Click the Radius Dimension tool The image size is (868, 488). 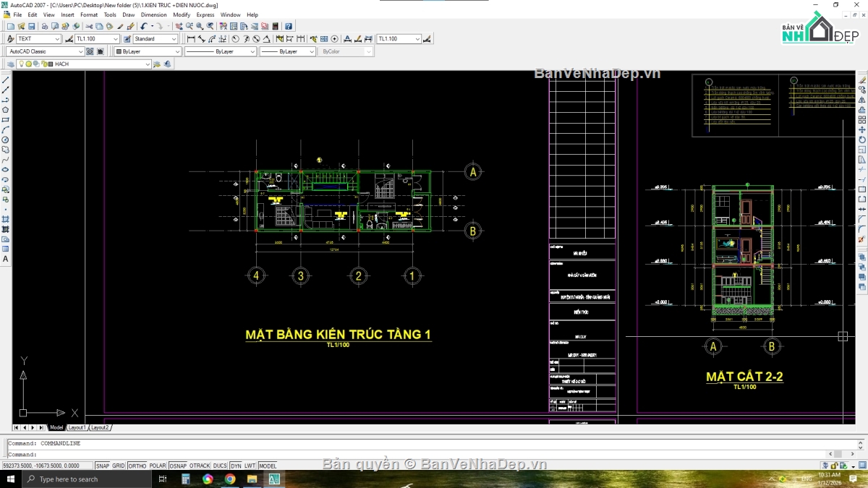pyautogui.click(x=235, y=38)
